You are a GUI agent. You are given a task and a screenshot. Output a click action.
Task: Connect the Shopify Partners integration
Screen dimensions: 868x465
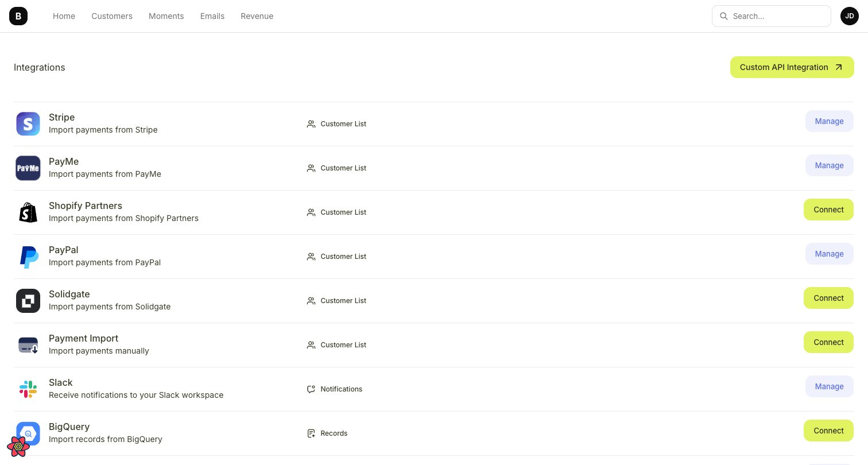pyautogui.click(x=828, y=210)
